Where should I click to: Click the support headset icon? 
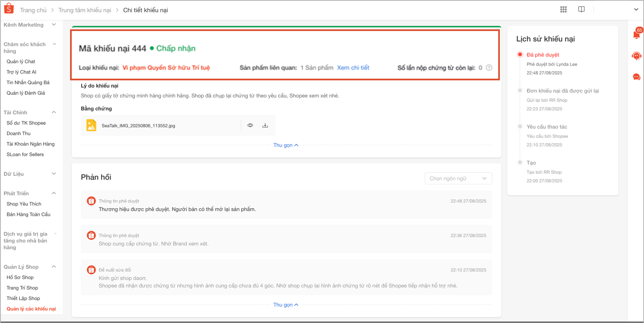click(x=636, y=56)
